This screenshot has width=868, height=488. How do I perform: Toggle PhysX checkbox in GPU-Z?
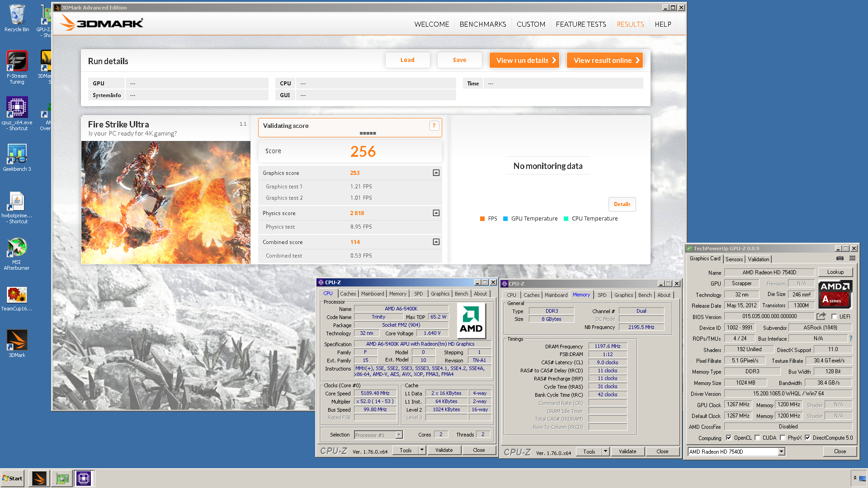click(x=783, y=438)
